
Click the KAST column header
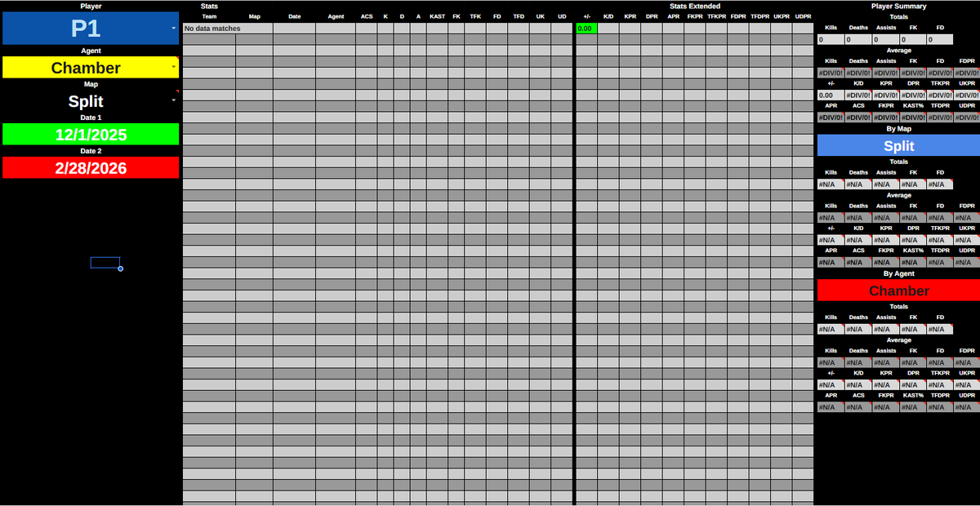click(437, 16)
